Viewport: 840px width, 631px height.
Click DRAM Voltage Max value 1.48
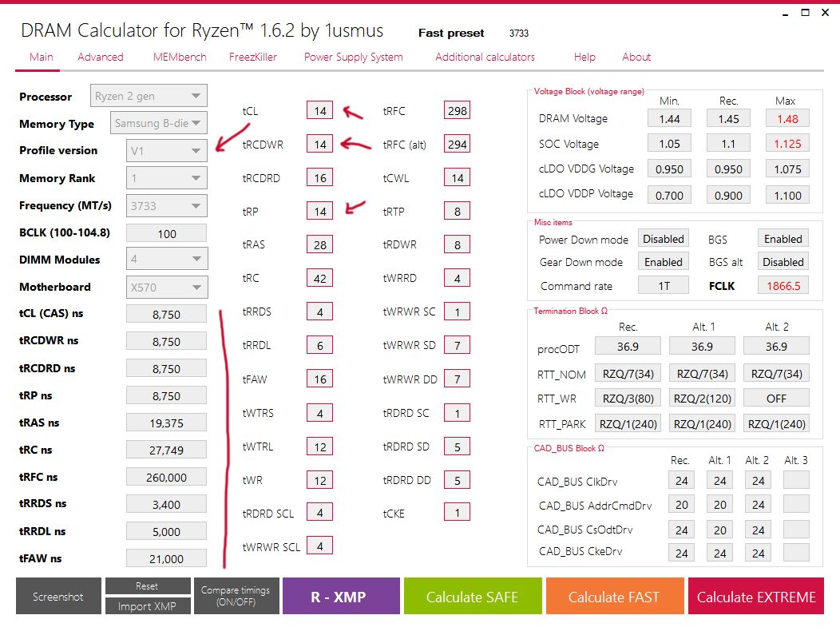coord(787,118)
